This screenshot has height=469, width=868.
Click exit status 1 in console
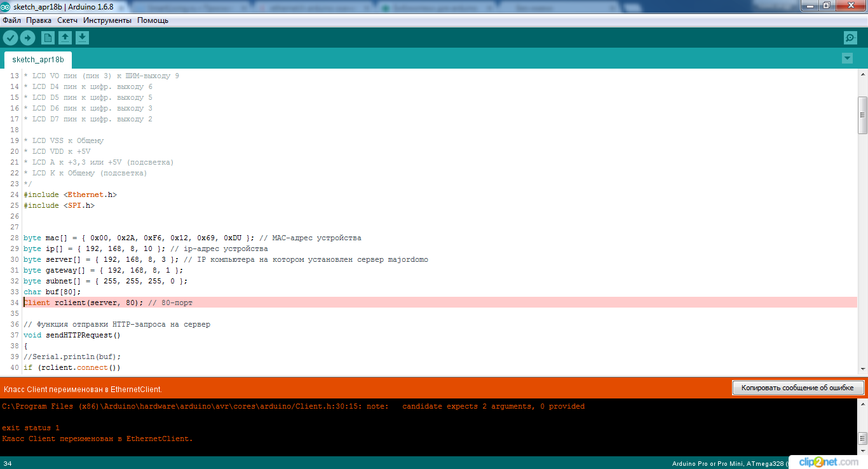(31, 428)
